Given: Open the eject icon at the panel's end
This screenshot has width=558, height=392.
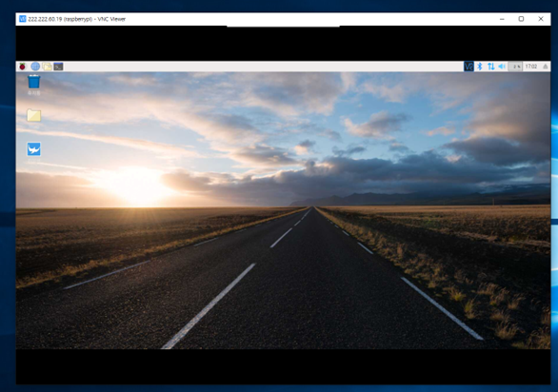Looking at the screenshot, I should 546,67.
